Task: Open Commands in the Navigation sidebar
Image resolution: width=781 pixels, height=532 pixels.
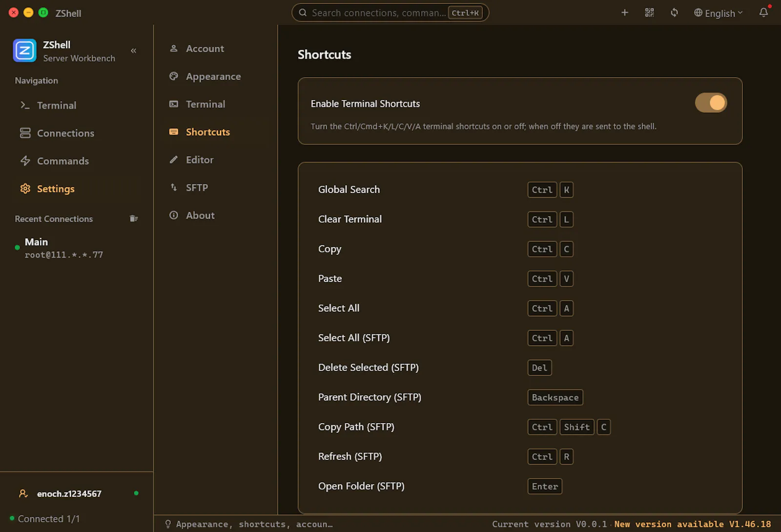Action: tap(77, 161)
